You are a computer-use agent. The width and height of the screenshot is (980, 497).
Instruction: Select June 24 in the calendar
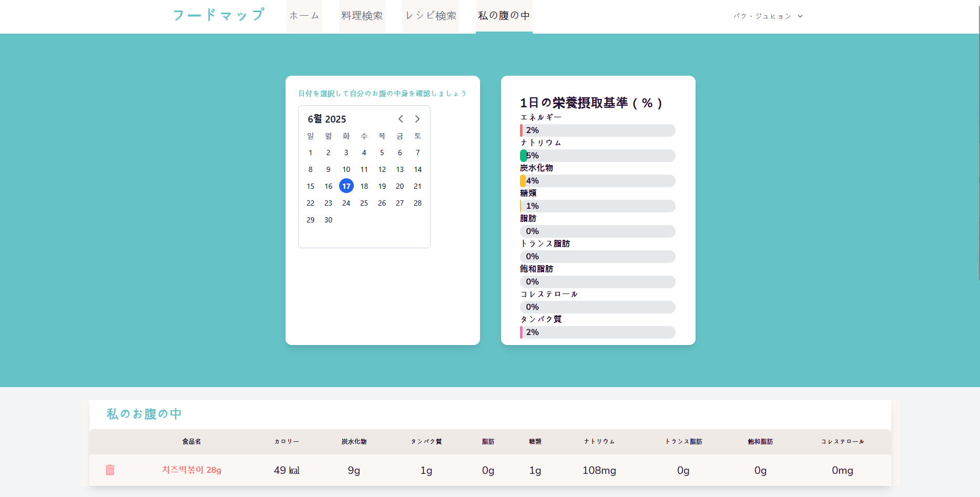346,203
